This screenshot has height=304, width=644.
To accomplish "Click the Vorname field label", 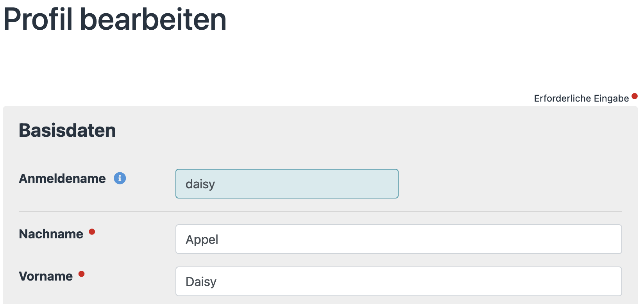I will [46, 276].
